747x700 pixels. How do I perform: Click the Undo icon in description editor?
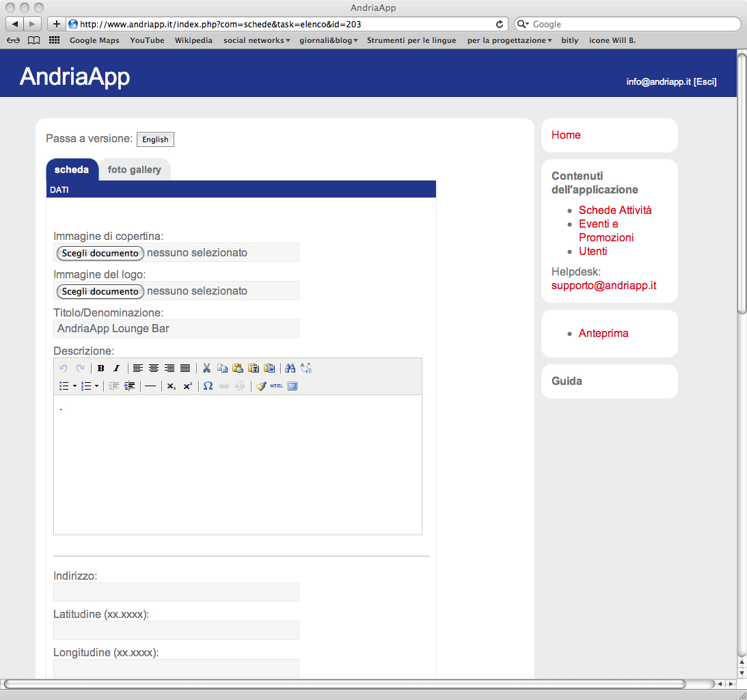tap(64, 368)
